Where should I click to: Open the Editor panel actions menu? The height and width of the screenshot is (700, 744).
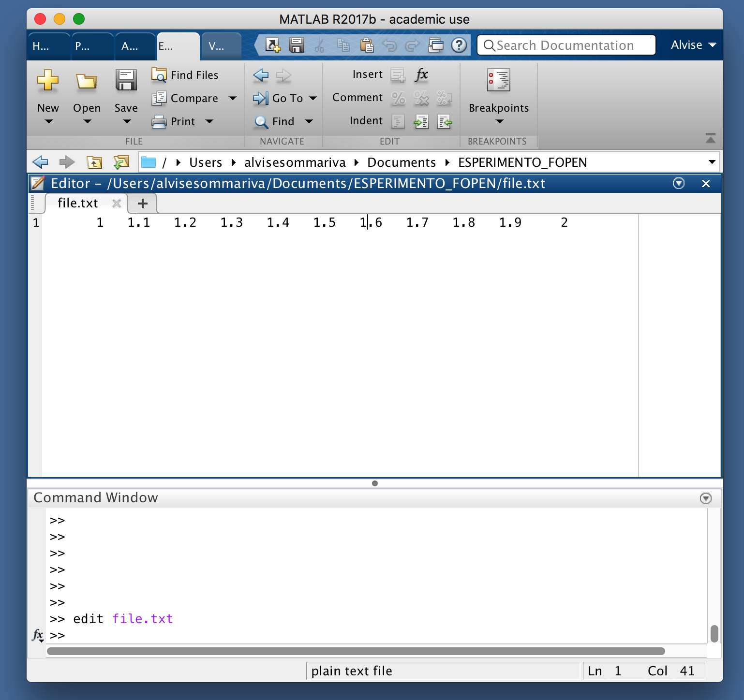pyautogui.click(x=679, y=183)
